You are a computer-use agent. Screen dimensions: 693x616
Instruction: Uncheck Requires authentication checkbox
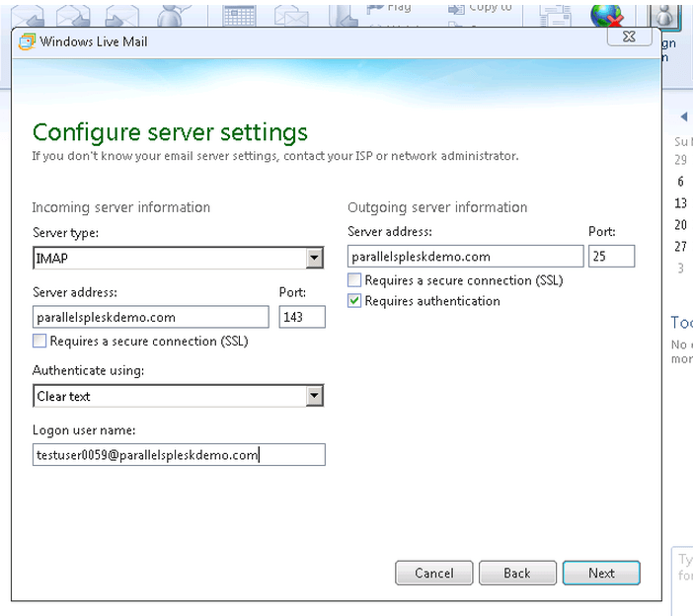coord(354,301)
